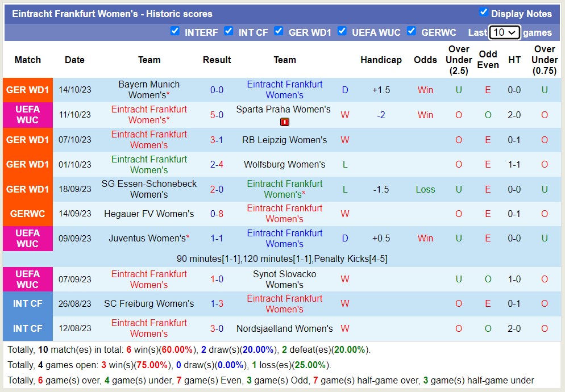Uncheck the INTERF league filter
The image size is (565, 392).
coord(175,31)
